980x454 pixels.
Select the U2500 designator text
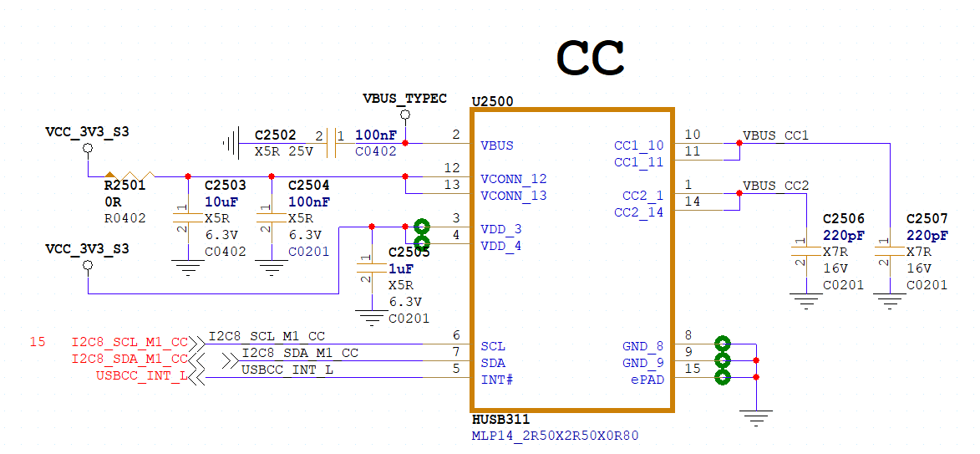point(492,101)
